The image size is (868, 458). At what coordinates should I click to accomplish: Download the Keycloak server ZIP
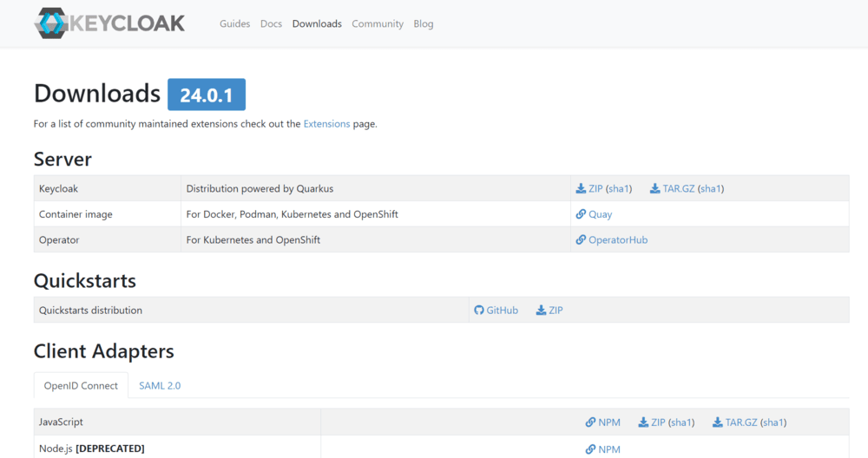[x=595, y=188]
